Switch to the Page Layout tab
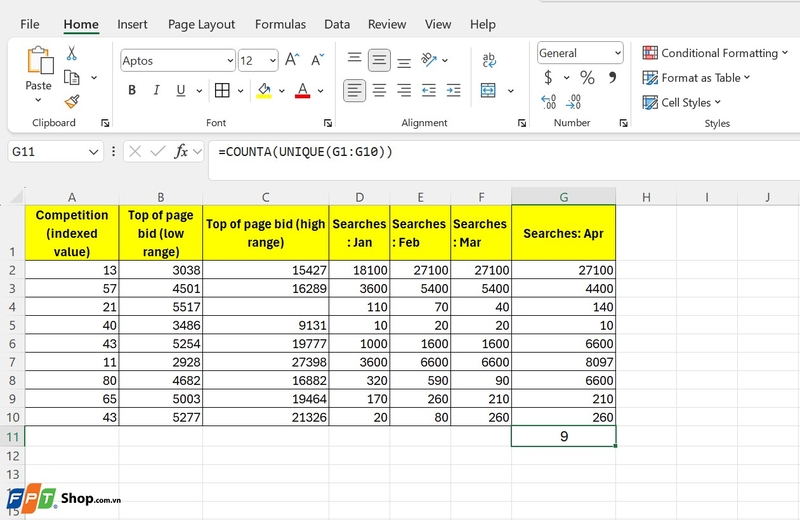 [202, 24]
